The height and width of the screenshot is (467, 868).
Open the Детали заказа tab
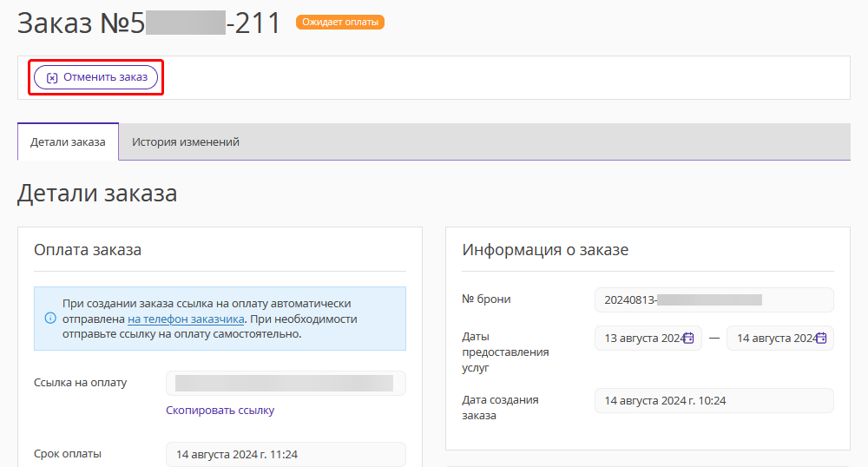tap(68, 142)
